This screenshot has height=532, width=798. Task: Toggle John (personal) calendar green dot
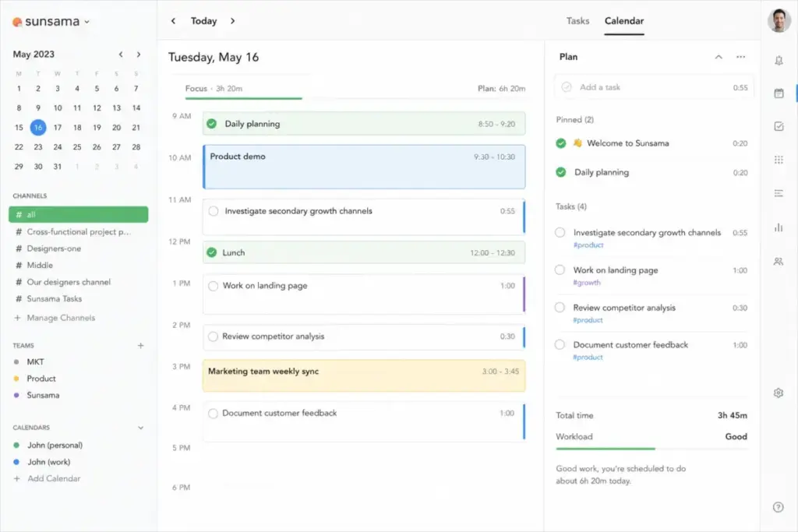point(16,445)
